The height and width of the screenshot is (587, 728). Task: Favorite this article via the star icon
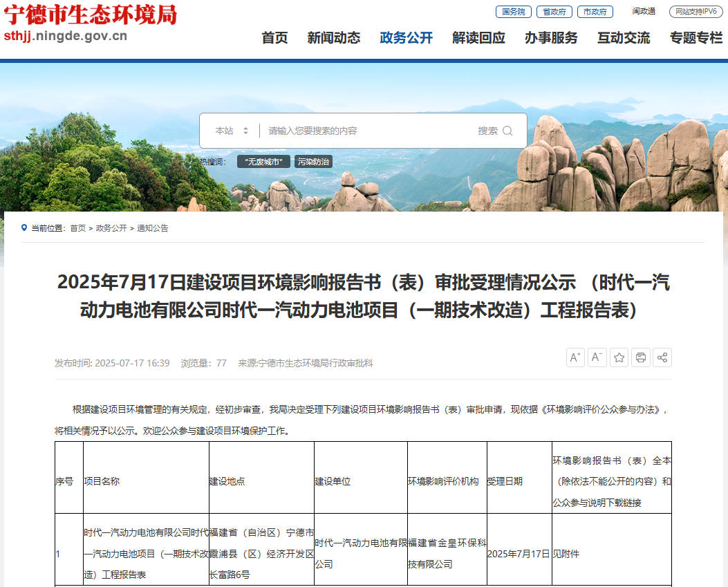pyautogui.click(x=619, y=357)
